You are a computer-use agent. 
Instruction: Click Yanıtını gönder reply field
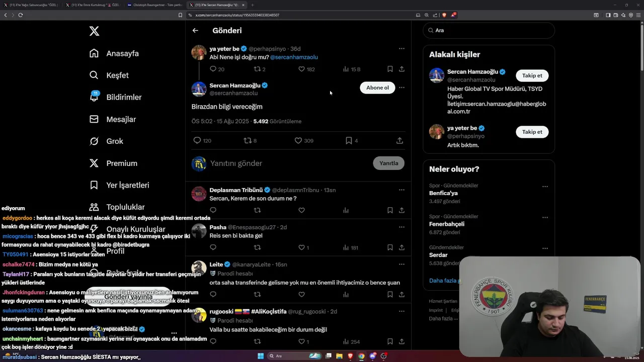point(289,163)
